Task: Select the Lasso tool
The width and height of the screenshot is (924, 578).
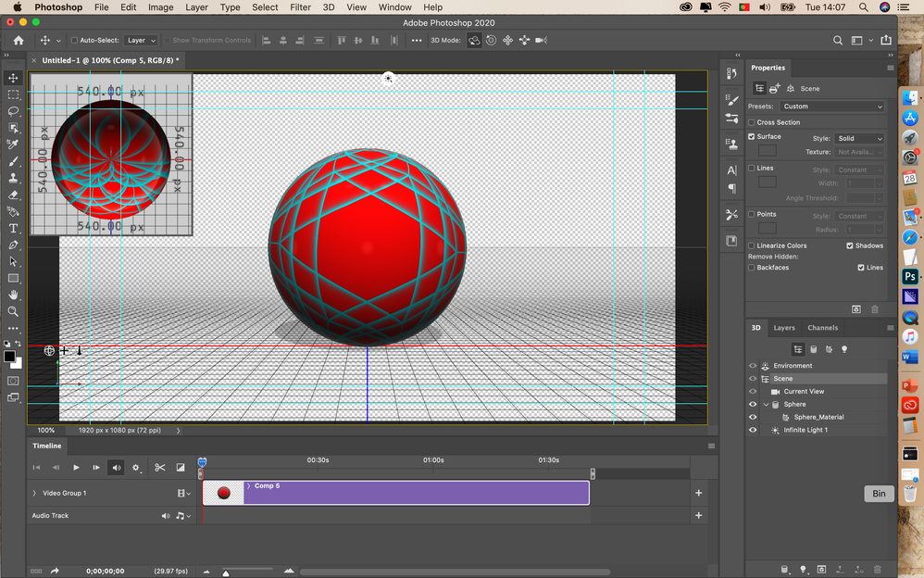Action: 13,111
